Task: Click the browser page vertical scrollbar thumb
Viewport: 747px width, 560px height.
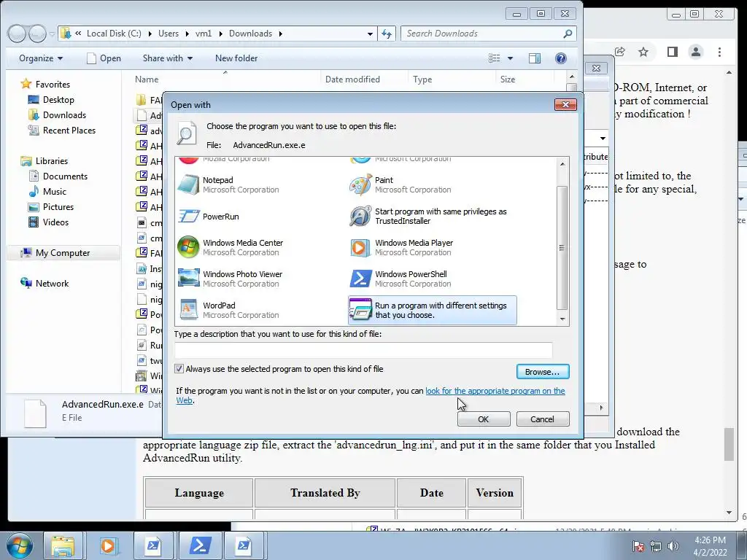Action: point(729,444)
